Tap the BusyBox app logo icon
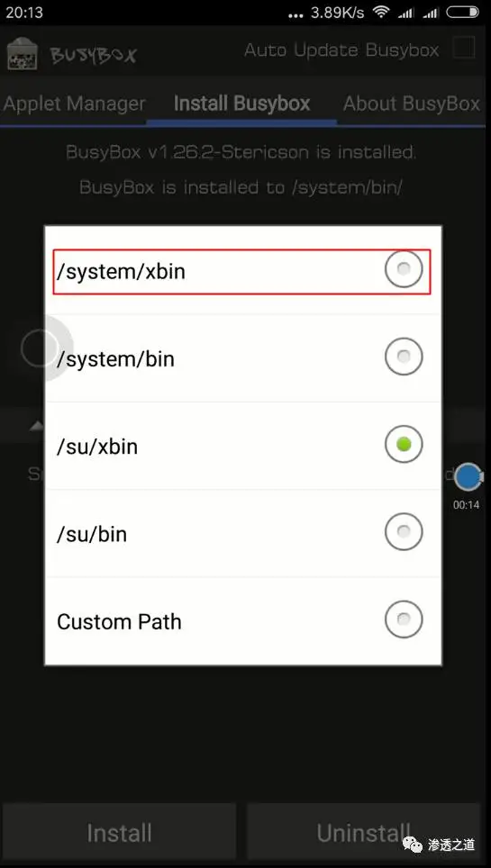This screenshot has height=868, width=491. point(23,54)
